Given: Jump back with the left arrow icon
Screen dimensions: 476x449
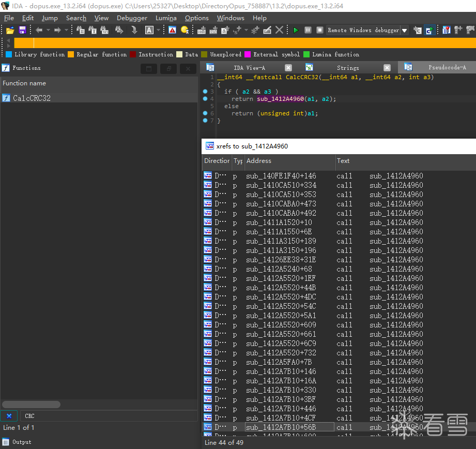Looking at the screenshot, I should [x=39, y=30].
